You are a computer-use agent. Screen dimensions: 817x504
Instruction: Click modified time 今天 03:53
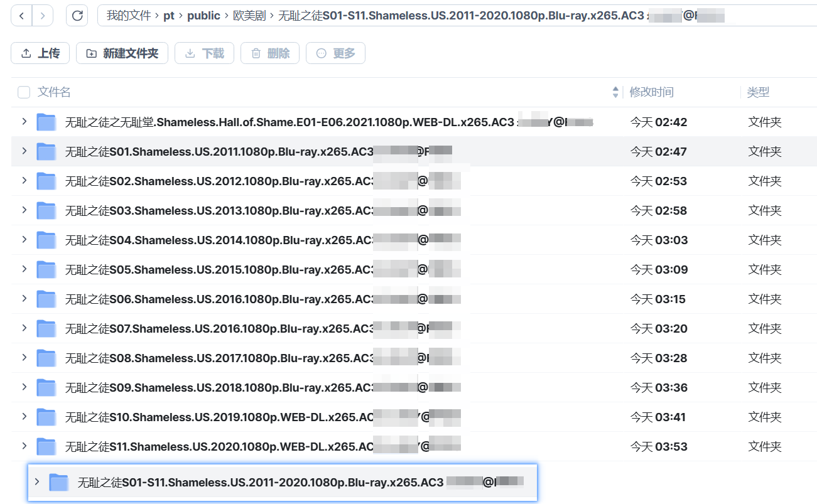659,446
